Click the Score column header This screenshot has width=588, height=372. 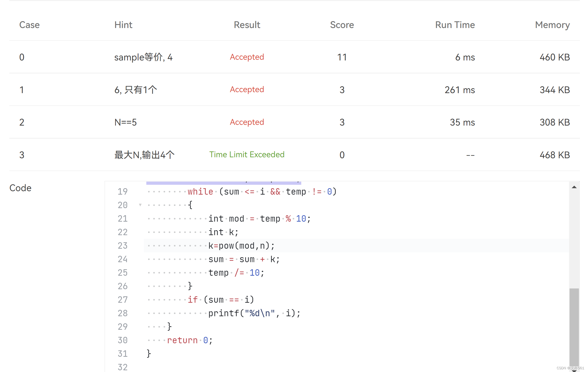pos(342,25)
